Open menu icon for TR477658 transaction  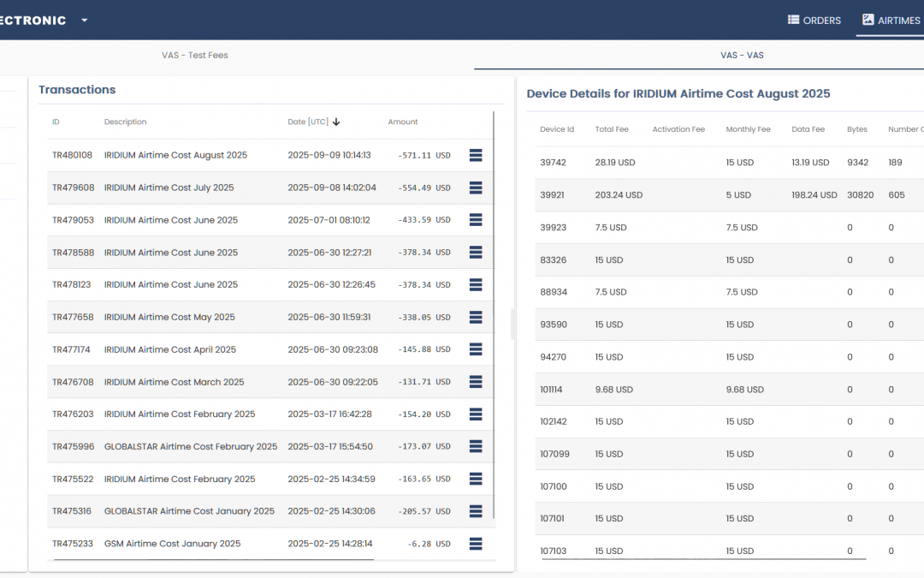(476, 317)
